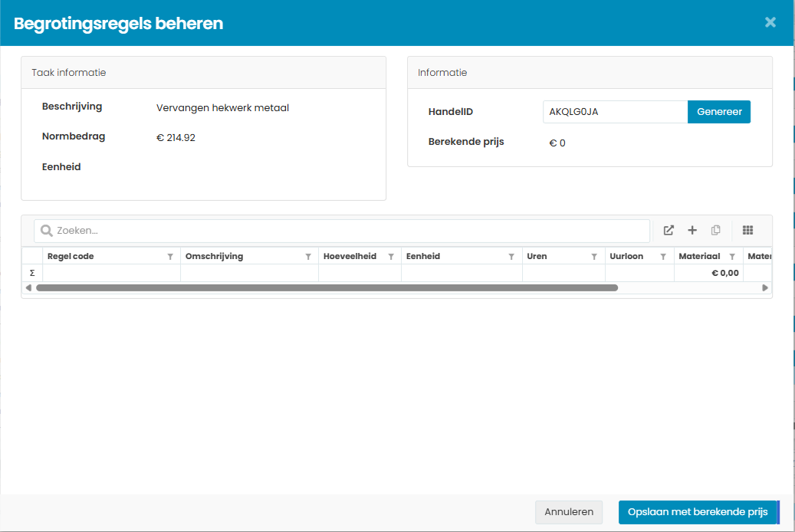The width and height of the screenshot is (795, 532).
Task: Click the Genereer button
Action: [x=719, y=112]
